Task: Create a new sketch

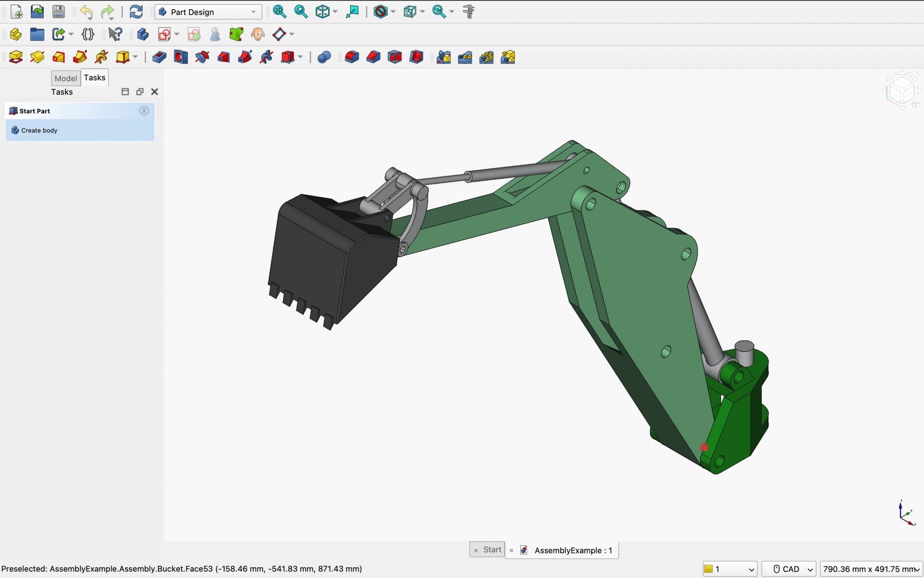Action: (165, 34)
